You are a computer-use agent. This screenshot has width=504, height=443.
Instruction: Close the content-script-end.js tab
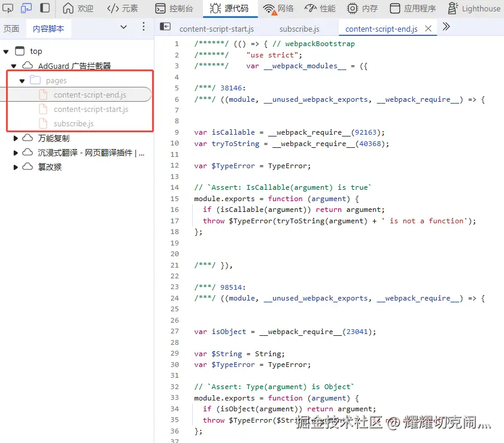tap(428, 28)
